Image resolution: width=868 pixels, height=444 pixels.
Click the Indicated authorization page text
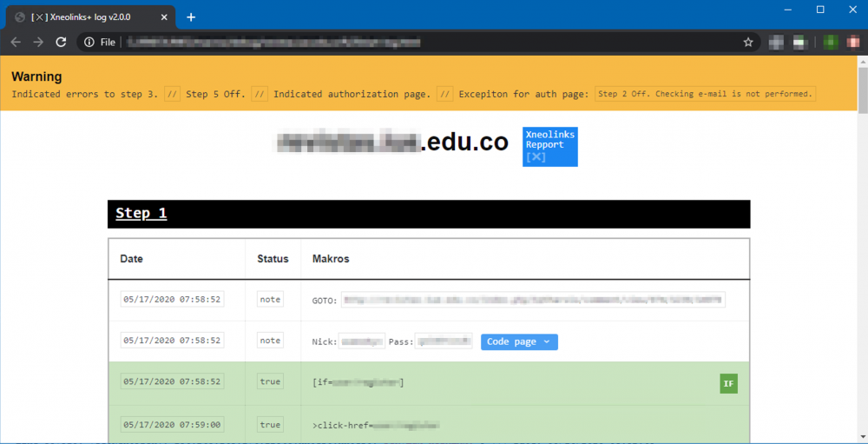(x=352, y=94)
